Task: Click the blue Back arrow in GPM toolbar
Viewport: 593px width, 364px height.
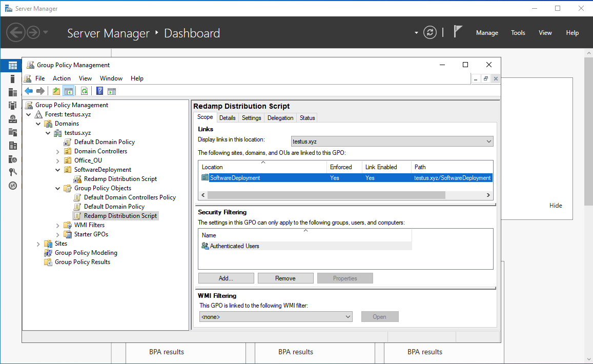Action: (29, 91)
